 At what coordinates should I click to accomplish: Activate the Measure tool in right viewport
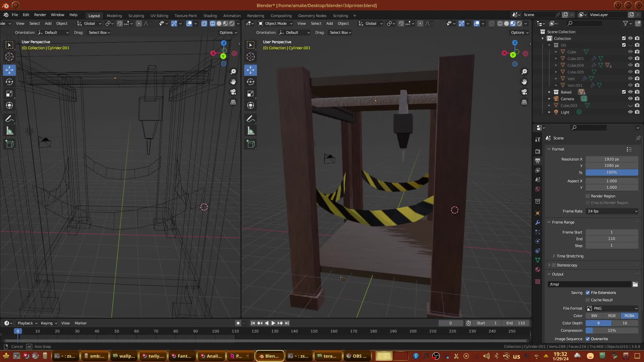pyautogui.click(x=251, y=131)
